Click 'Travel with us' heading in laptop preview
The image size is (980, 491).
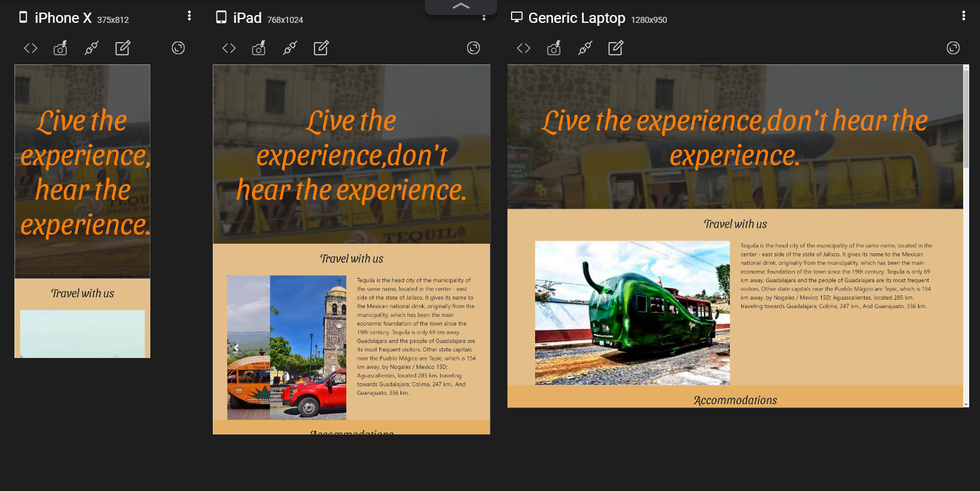[x=735, y=224]
